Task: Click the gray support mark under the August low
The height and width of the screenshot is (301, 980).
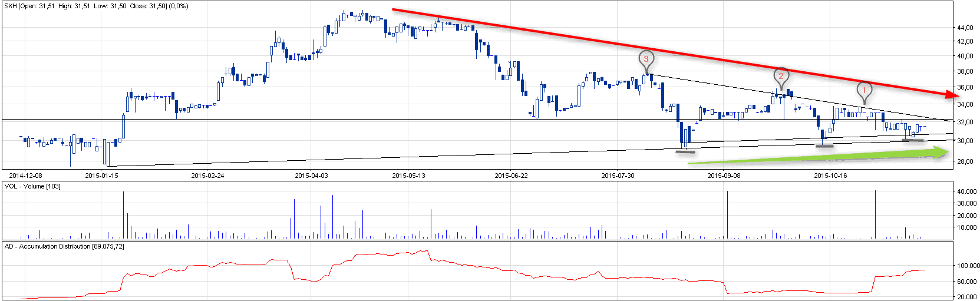Action: pos(685,152)
